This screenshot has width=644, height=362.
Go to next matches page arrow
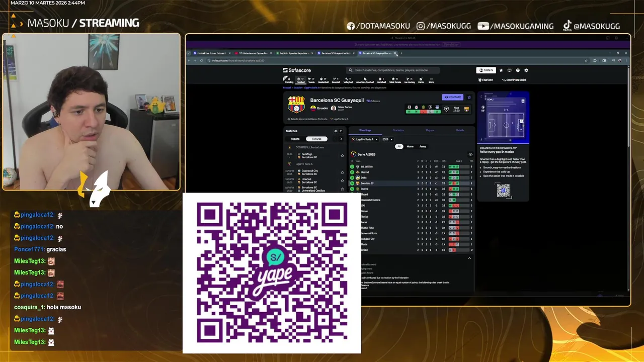tap(341, 139)
